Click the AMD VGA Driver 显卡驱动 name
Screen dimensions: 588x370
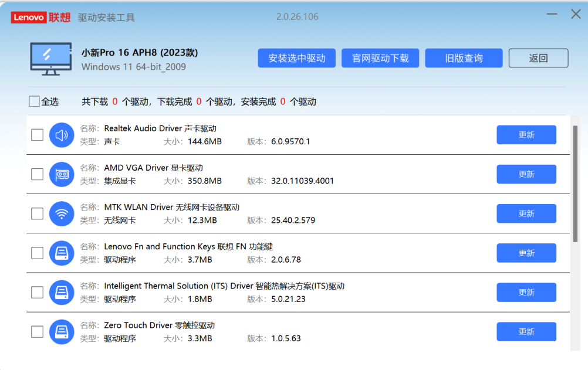coord(153,168)
